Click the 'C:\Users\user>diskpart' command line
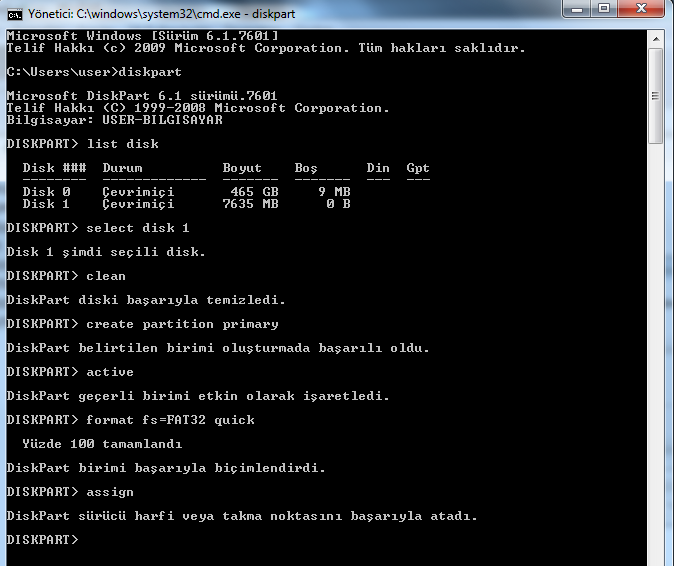Screen dimensions: 674x566 [x=94, y=72]
